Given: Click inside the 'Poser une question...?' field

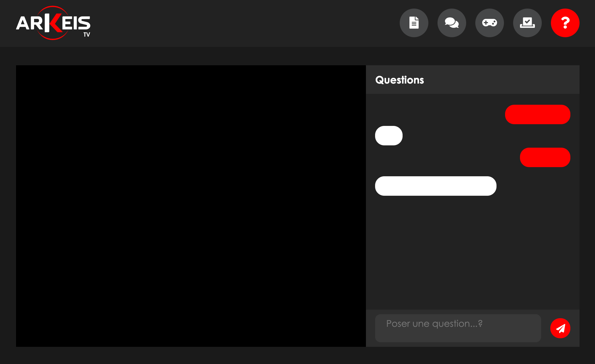Looking at the screenshot, I should 458,328.
